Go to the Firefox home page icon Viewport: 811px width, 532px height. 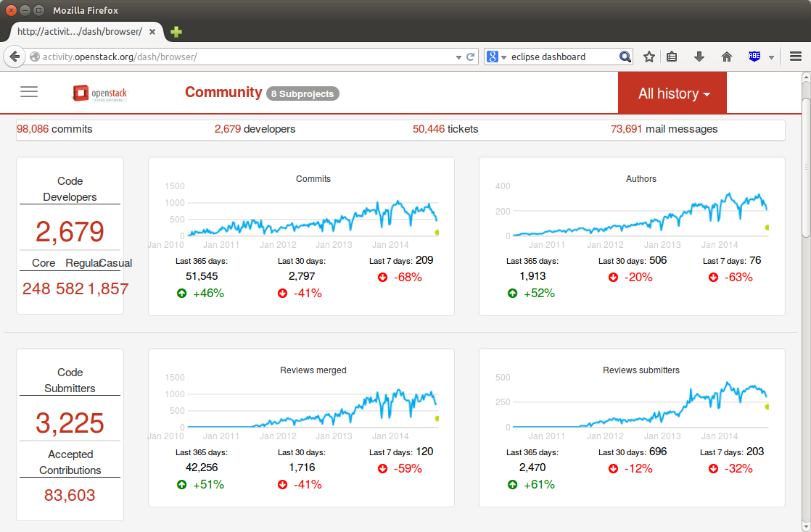click(x=726, y=57)
